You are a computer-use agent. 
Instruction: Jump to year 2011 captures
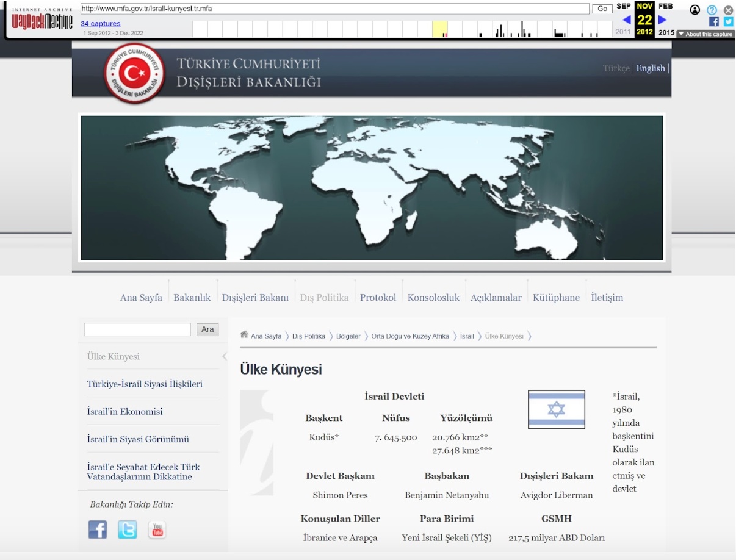[623, 32]
